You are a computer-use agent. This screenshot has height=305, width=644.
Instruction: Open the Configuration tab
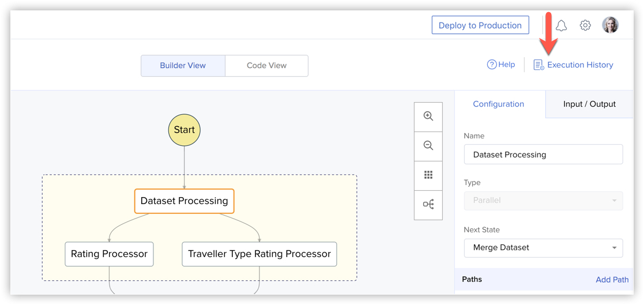click(x=499, y=104)
